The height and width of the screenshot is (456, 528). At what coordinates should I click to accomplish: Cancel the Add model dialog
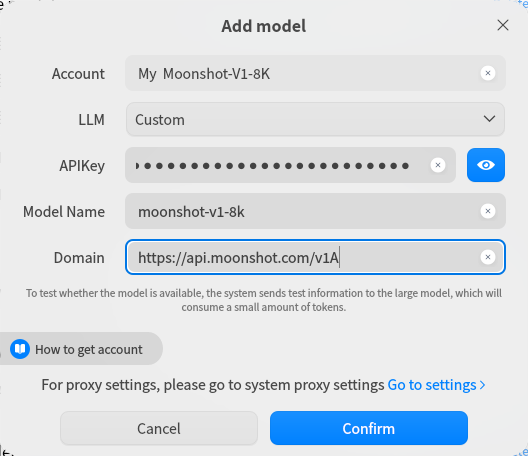click(x=159, y=428)
